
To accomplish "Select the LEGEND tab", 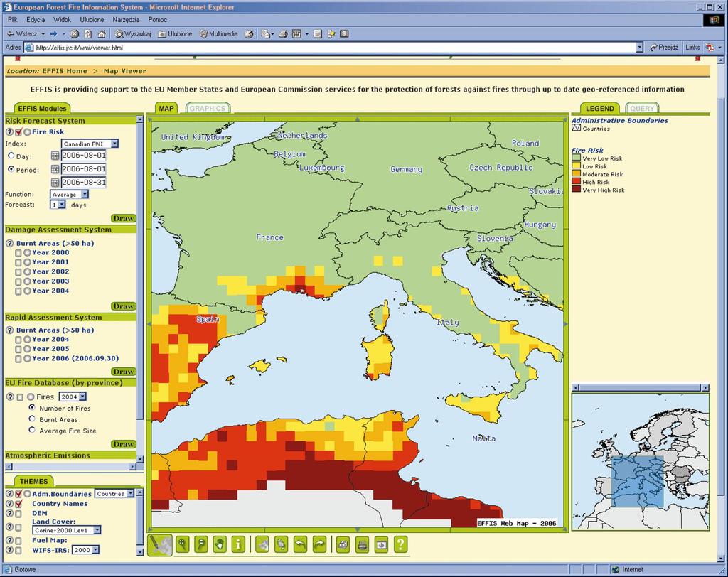I will coord(599,108).
